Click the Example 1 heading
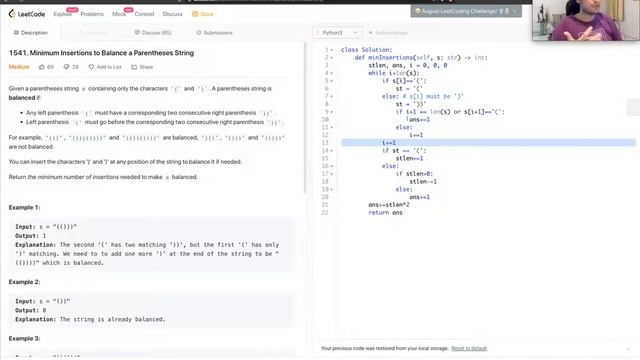 24,207
